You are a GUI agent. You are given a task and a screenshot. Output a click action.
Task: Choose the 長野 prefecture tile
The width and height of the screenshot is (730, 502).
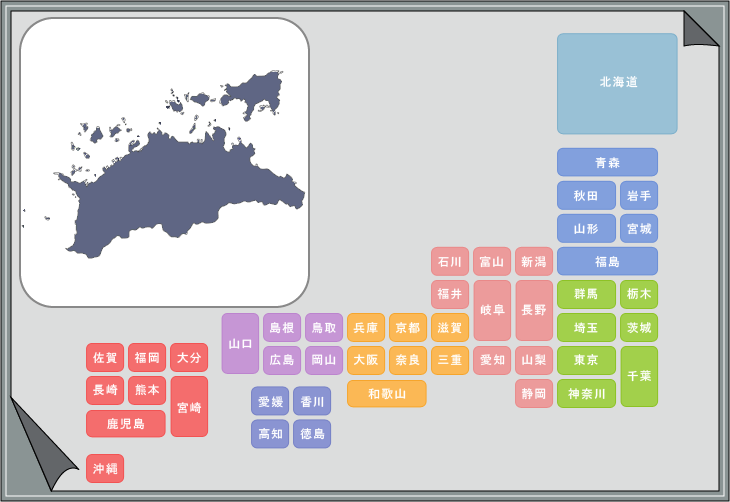point(534,310)
